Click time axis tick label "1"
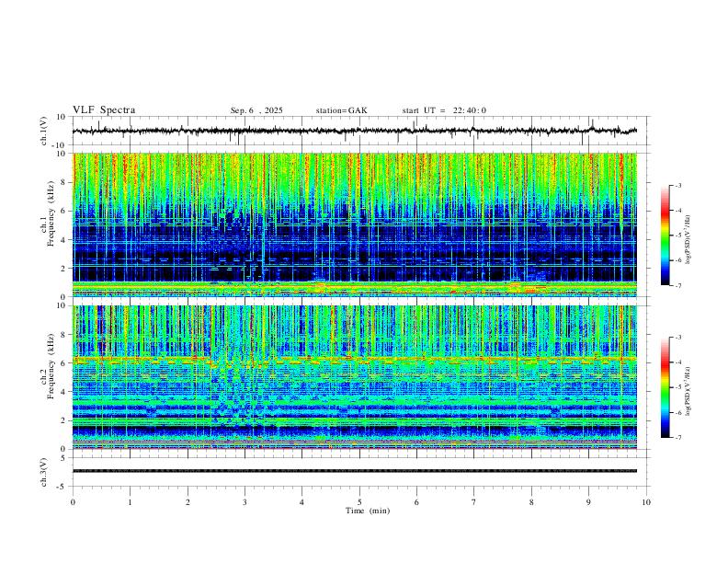 [131, 502]
